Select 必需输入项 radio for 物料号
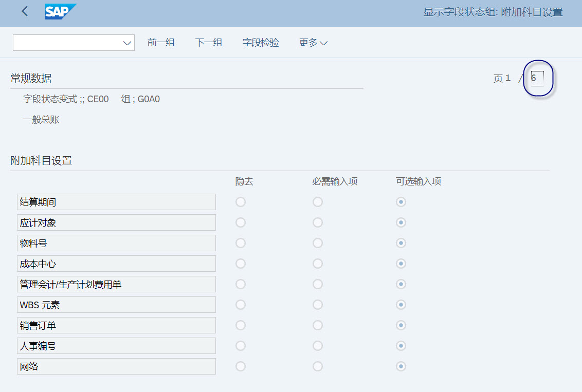The width and height of the screenshot is (582, 392). (317, 242)
